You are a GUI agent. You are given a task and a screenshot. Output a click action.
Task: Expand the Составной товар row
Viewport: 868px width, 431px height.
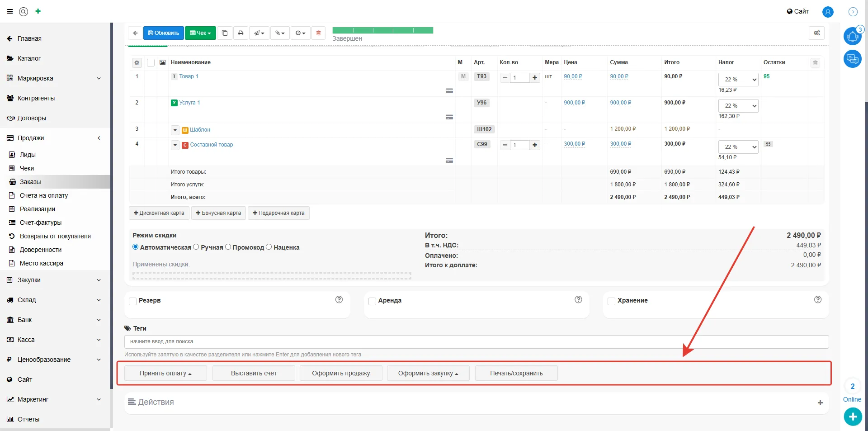[x=175, y=145]
